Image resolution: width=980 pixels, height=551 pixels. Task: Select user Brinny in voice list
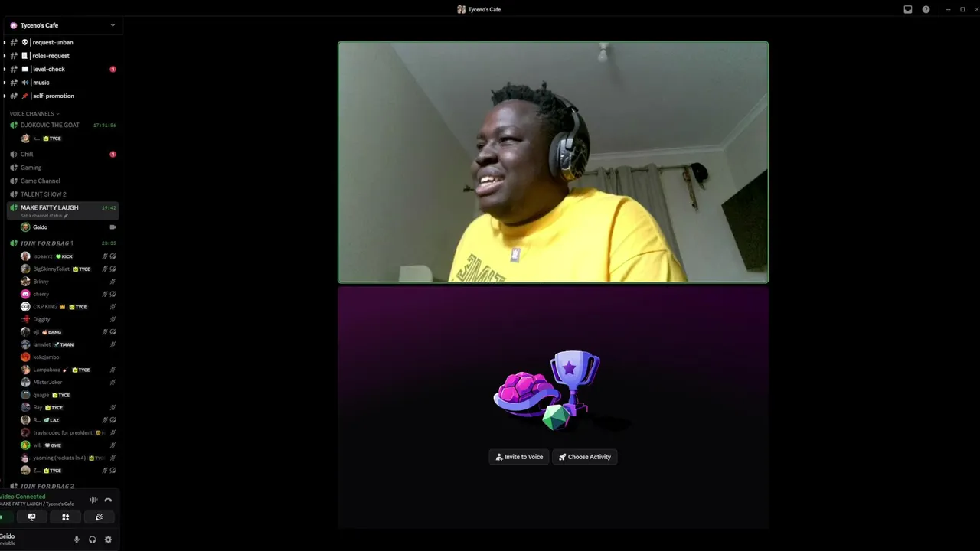click(x=67, y=282)
